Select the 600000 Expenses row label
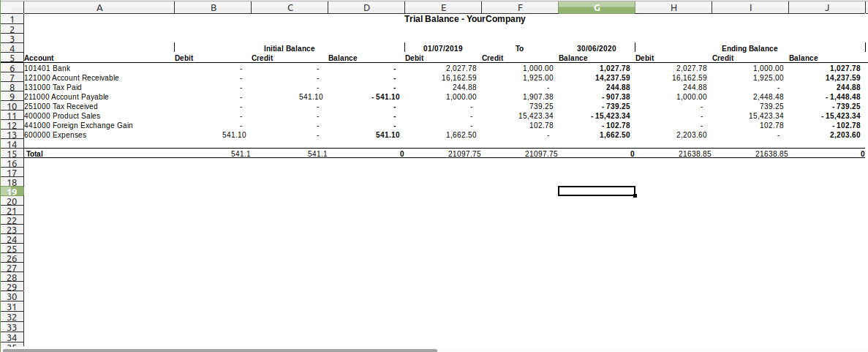Viewport: 868px width, 352px height. point(56,135)
